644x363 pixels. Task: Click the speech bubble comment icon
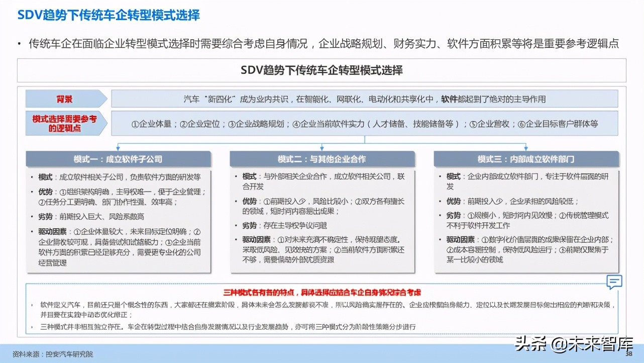[x=614, y=282]
